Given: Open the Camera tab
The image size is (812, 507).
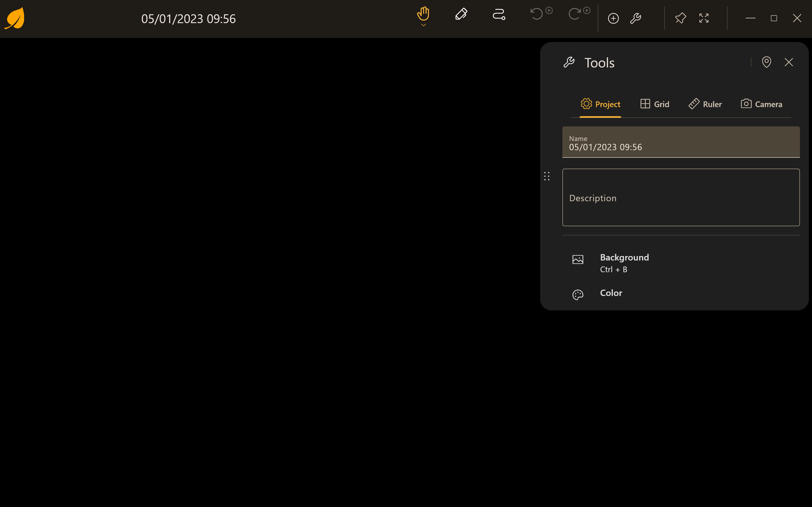Looking at the screenshot, I should (761, 104).
